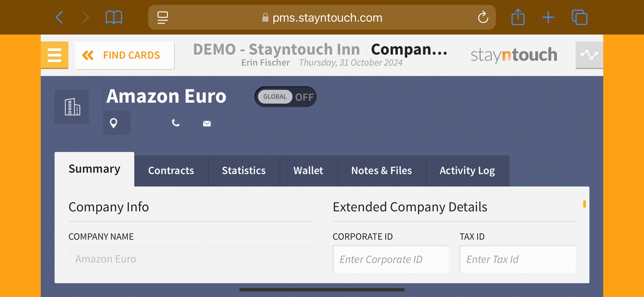Click the email envelope icon

click(207, 123)
